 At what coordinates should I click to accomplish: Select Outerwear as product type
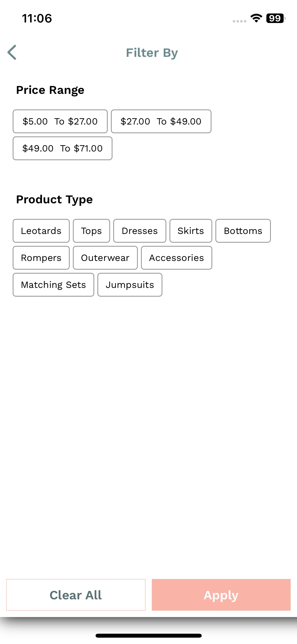coord(105,258)
